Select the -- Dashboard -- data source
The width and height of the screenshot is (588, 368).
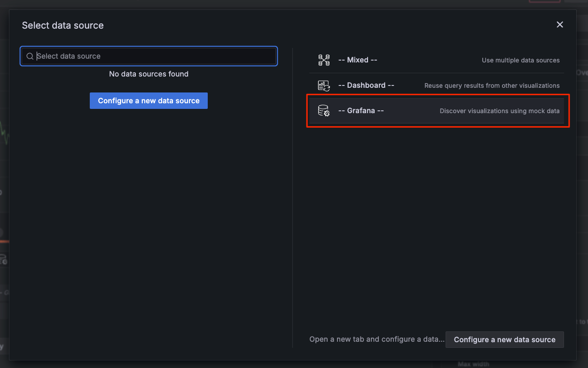(x=437, y=85)
